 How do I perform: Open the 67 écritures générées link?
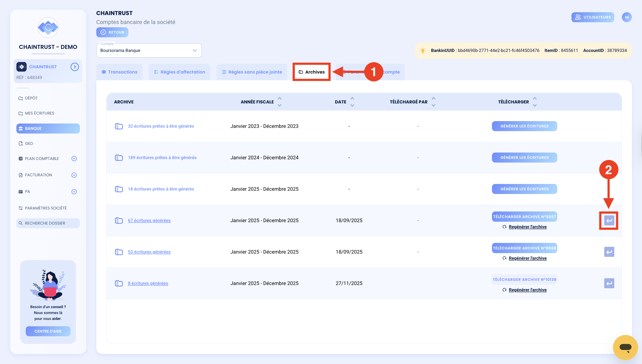click(x=149, y=220)
